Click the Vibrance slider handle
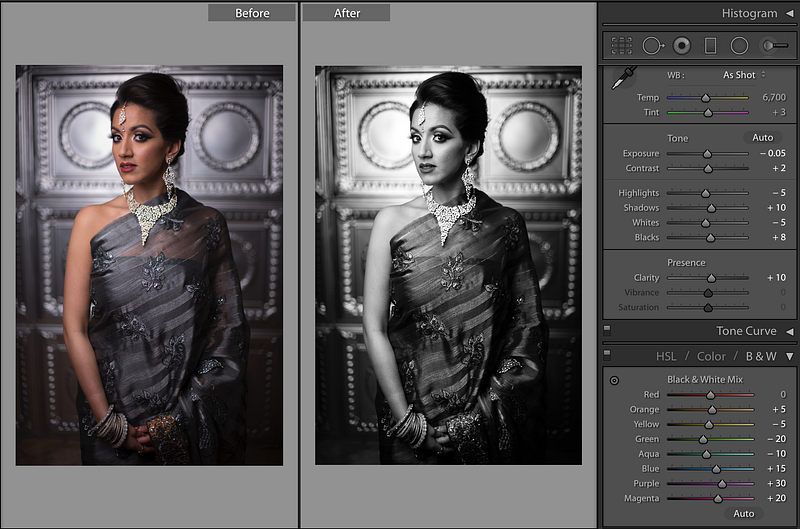Image resolution: width=800 pixels, height=529 pixels. [x=708, y=293]
